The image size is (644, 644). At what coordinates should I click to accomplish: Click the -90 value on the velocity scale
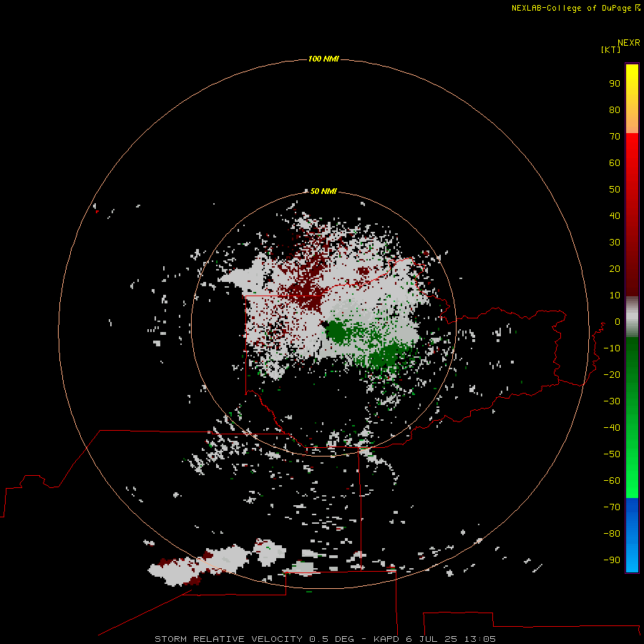click(612, 560)
